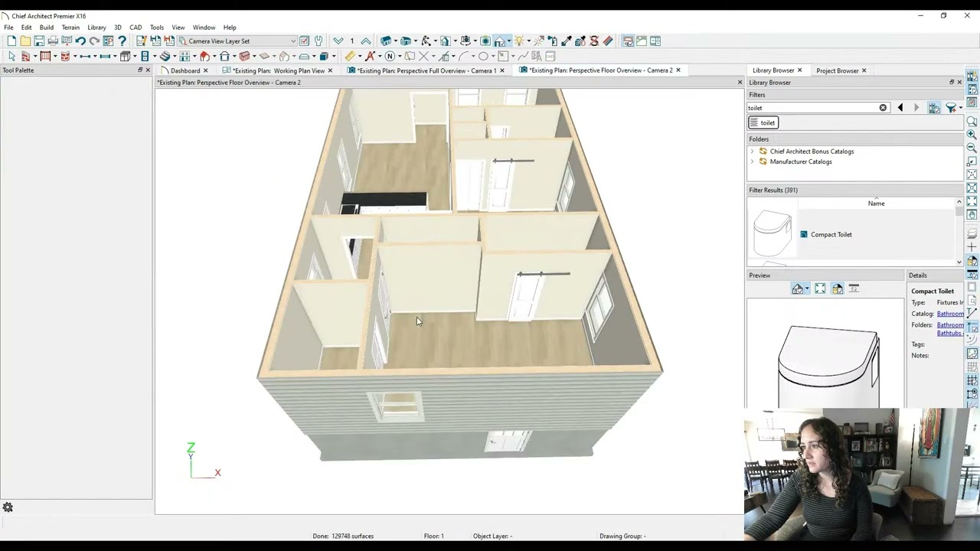Switch to Existing Plan: Working Plan View tab
Viewport: 980px width, 551px height.
(279, 70)
